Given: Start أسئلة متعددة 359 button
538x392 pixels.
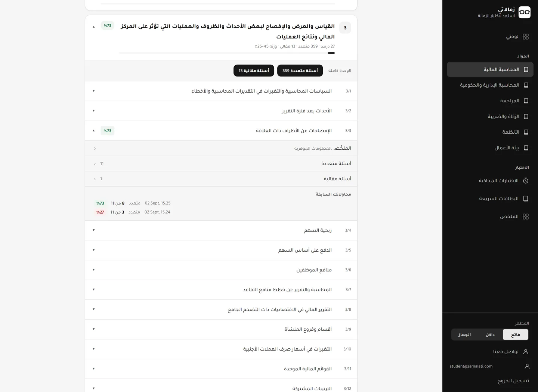Looking at the screenshot, I should coord(300,71).
